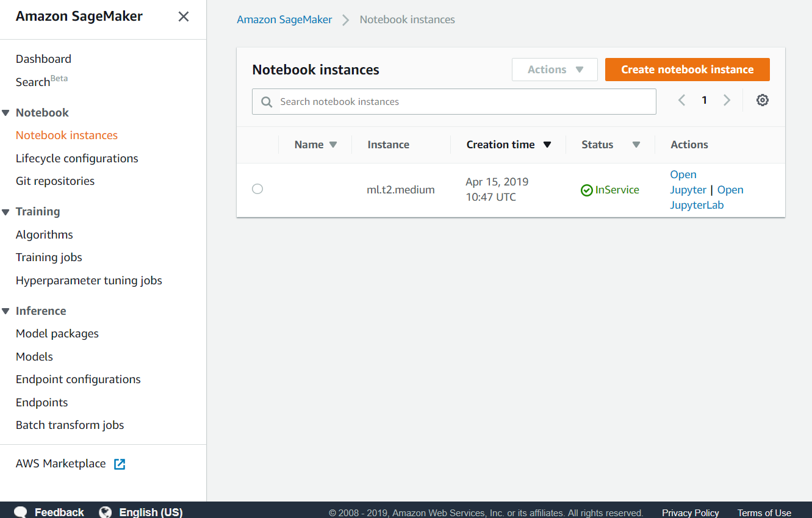Open Endpoints page
The height and width of the screenshot is (518, 812).
pyautogui.click(x=41, y=403)
